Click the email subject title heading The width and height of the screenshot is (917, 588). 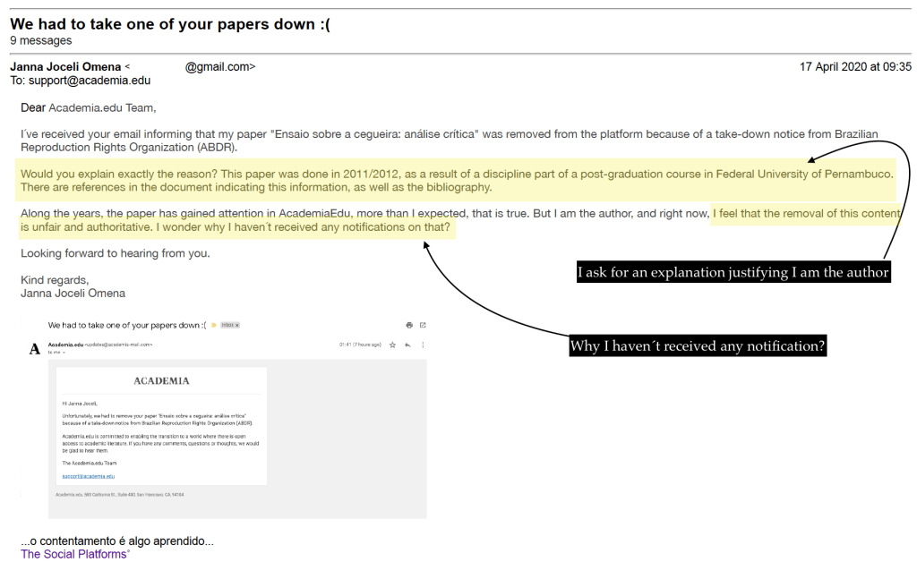click(x=170, y=24)
